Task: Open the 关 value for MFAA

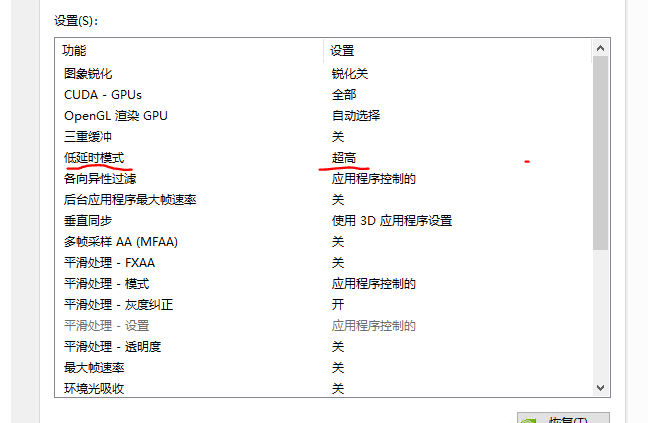Action: coord(338,242)
